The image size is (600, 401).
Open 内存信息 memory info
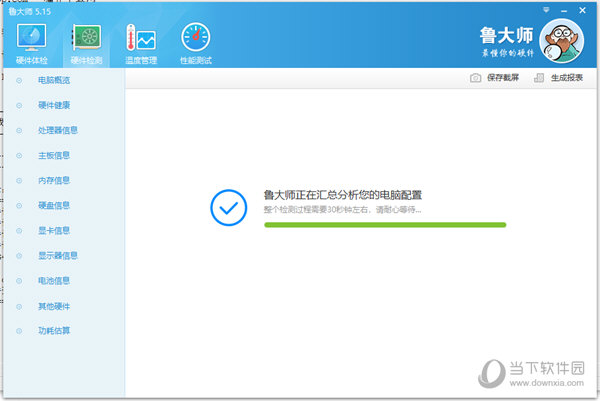[54, 180]
